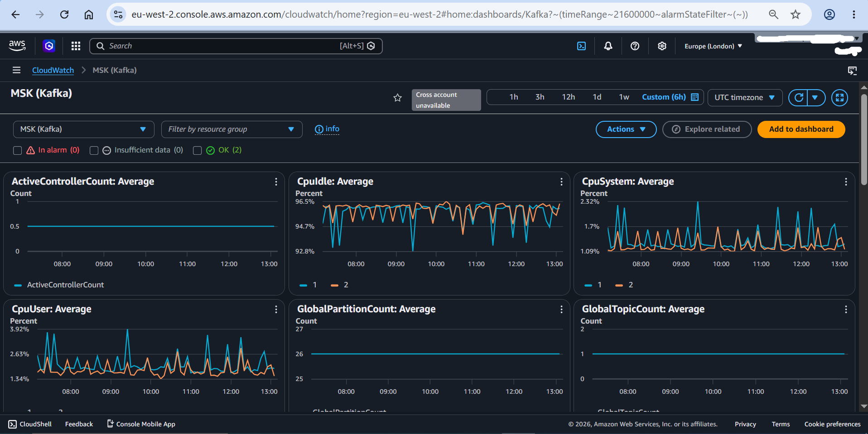Open Cookie preferences in footer
This screenshot has height=434, width=868.
(832, 424)
